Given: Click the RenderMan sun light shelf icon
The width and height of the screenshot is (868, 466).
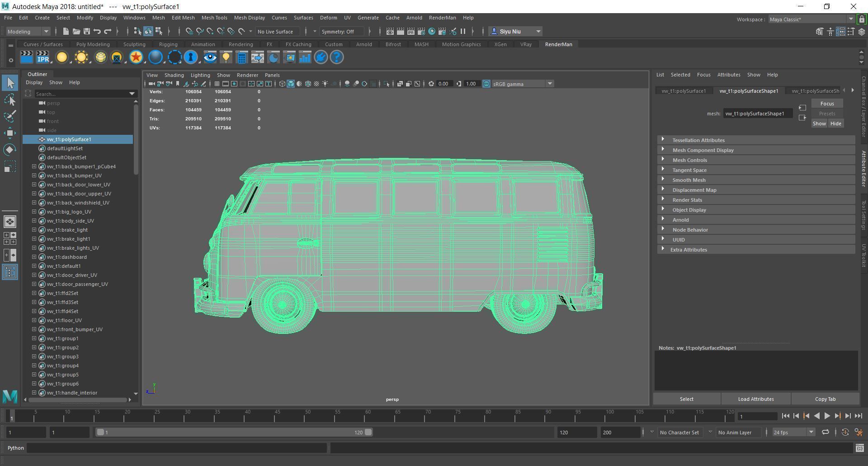Looking at the screenshot, I should [x=81, y=57].
